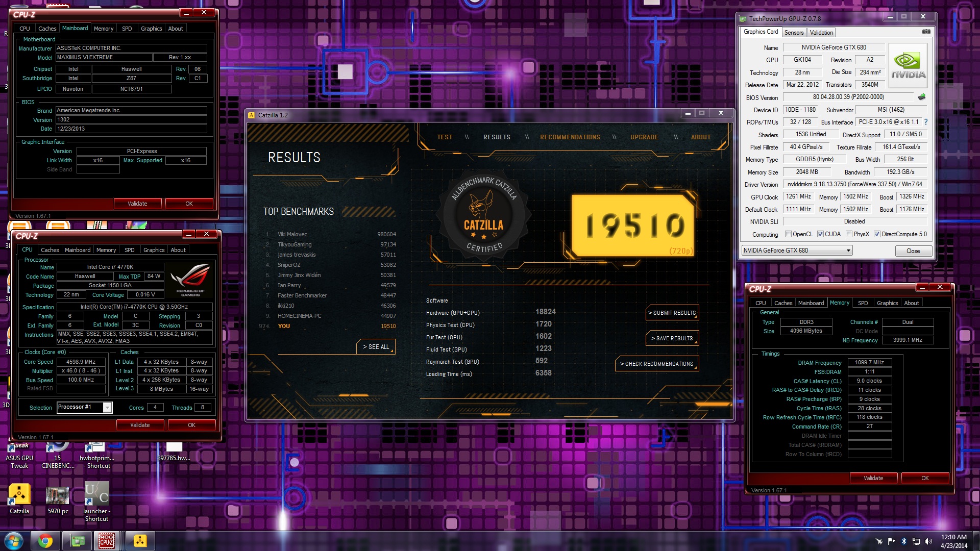Click the Show desktop button on the taskbar

point(976,541)
